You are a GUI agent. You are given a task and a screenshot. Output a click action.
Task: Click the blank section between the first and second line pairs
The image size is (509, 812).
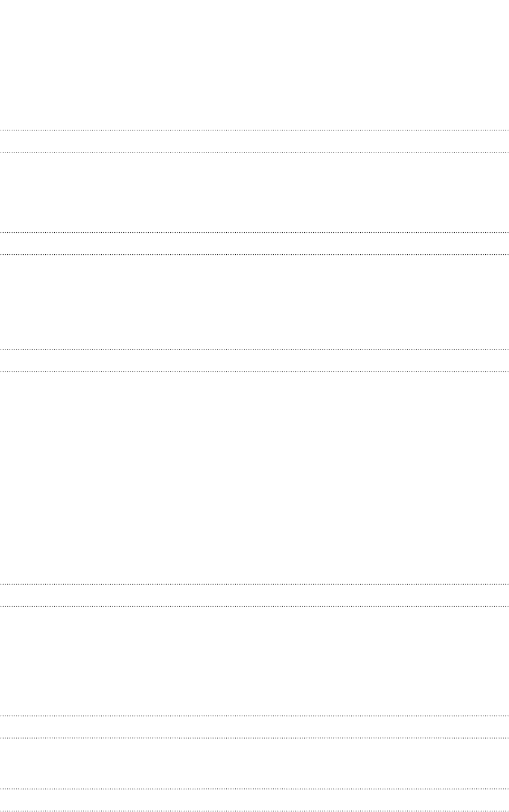coord(254,192)
